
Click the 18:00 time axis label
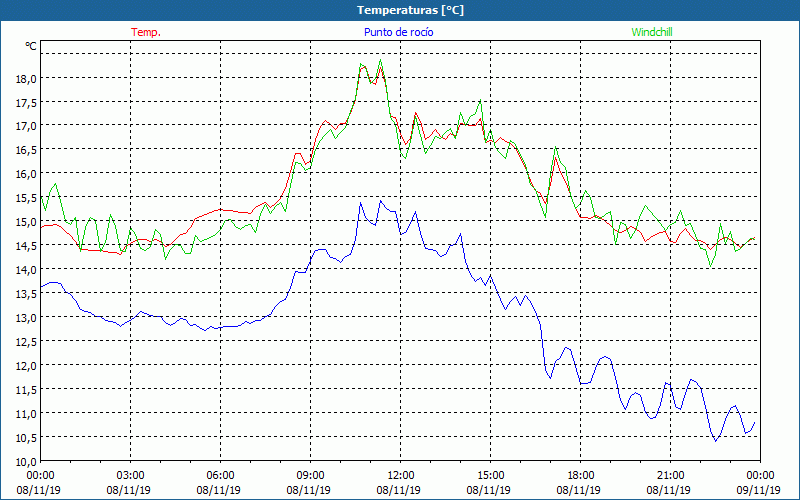pos(581,476)
